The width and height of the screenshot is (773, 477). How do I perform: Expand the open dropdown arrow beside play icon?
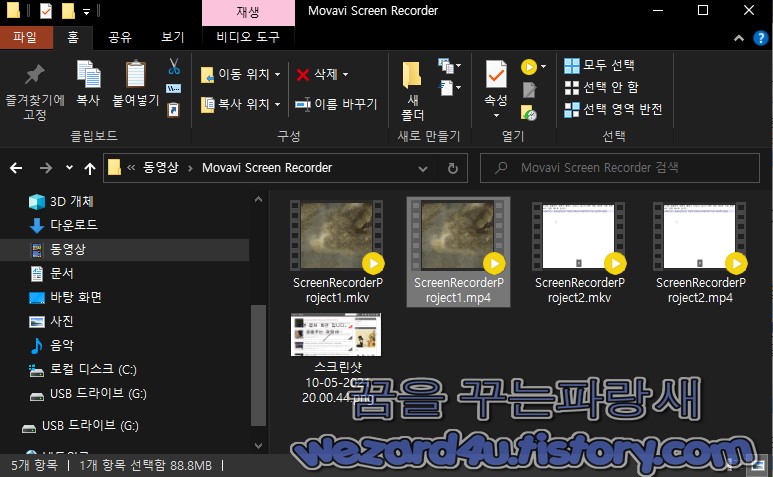coord(543,67)
